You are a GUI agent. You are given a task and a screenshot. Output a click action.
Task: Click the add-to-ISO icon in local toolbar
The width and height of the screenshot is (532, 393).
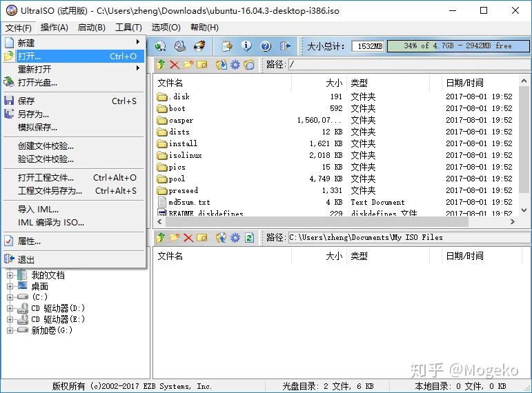221,238
